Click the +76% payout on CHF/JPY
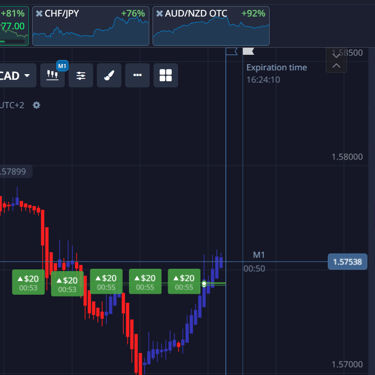Viewport: 375px width, 375px height. click(133, 14)
